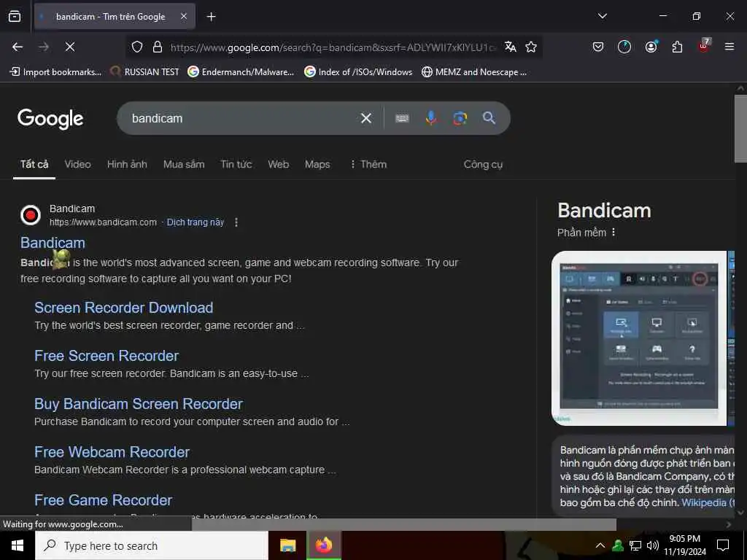747x560 pixels.
Task: Open RUSSIAN TEST bookmark
Action: (x=144, y=72)
